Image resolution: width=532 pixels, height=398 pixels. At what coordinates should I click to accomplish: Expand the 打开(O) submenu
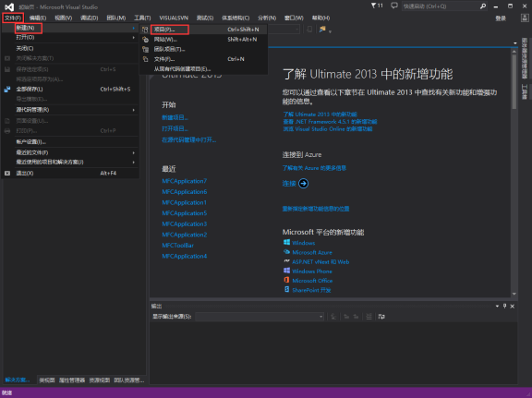(134, 37)
